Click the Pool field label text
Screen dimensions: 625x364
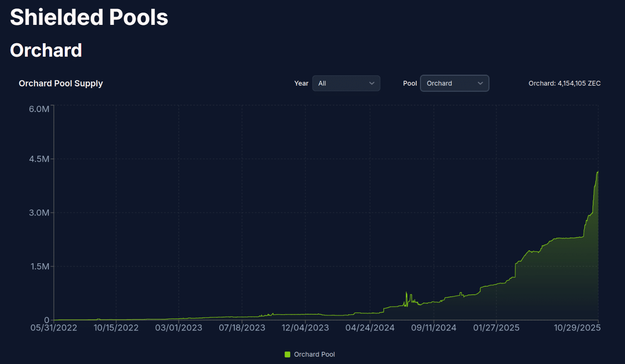point(410,83)
